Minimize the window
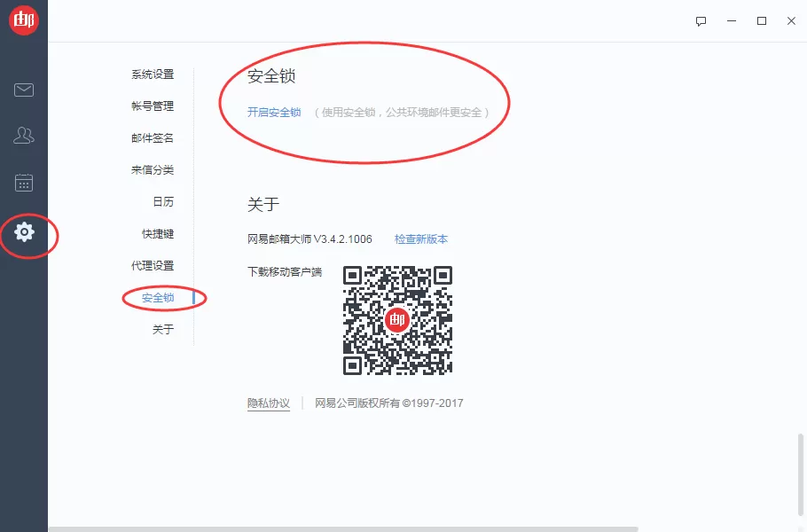The width and height of the screenshot is (807, 532). point(732,21)
